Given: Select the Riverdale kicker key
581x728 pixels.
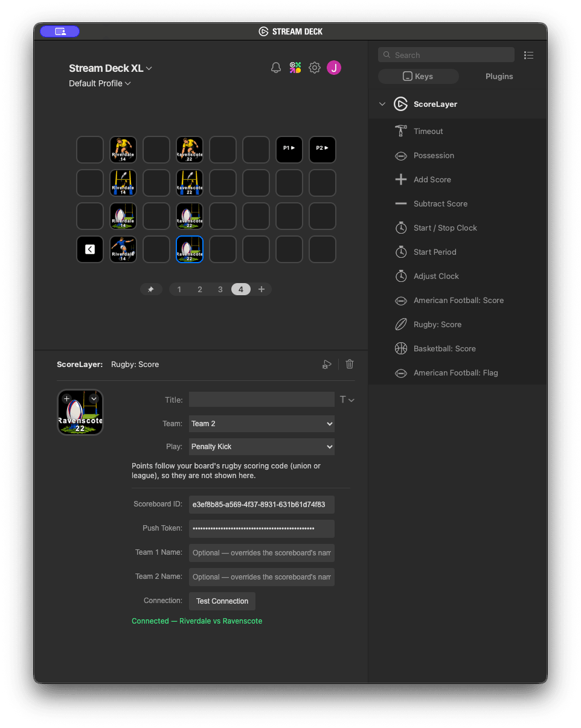Looking at the screenshot, I should (123, 249).
